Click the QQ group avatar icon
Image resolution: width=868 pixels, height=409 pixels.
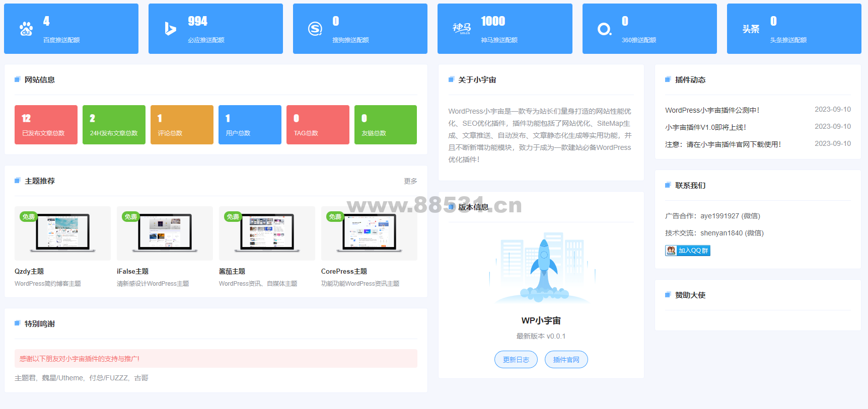pos(671,251)
